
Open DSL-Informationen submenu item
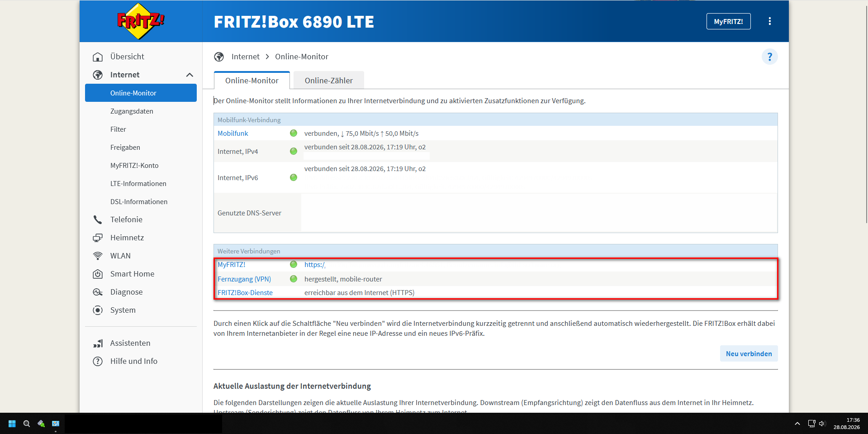click(x=139, y=202)
